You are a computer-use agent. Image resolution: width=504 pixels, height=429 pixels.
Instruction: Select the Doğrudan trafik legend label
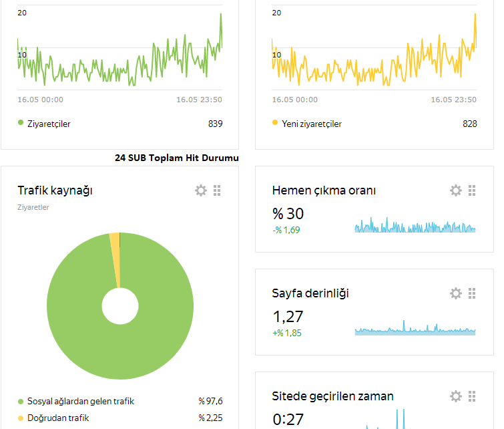point(58,418)
